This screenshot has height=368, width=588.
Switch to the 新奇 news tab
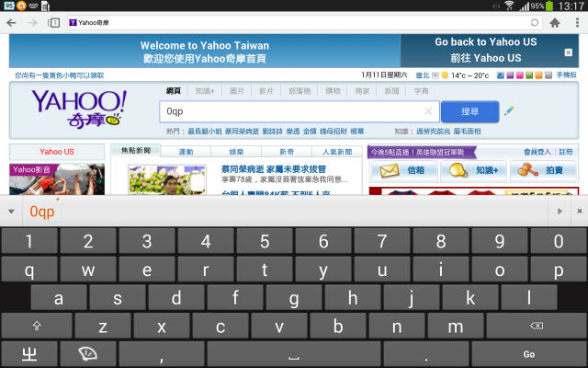coord(287,152)
